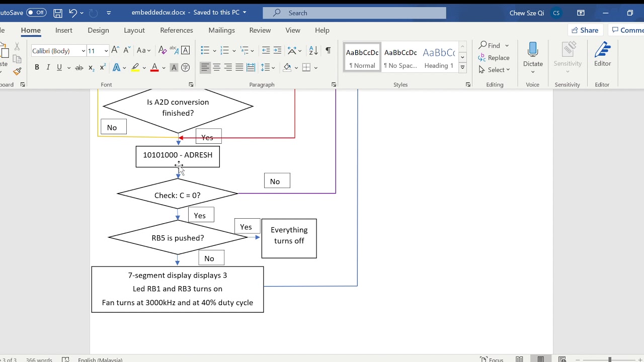Apply the Heading 1 style
The height and width of the screenshot is (362, 644).
(439, 57)
